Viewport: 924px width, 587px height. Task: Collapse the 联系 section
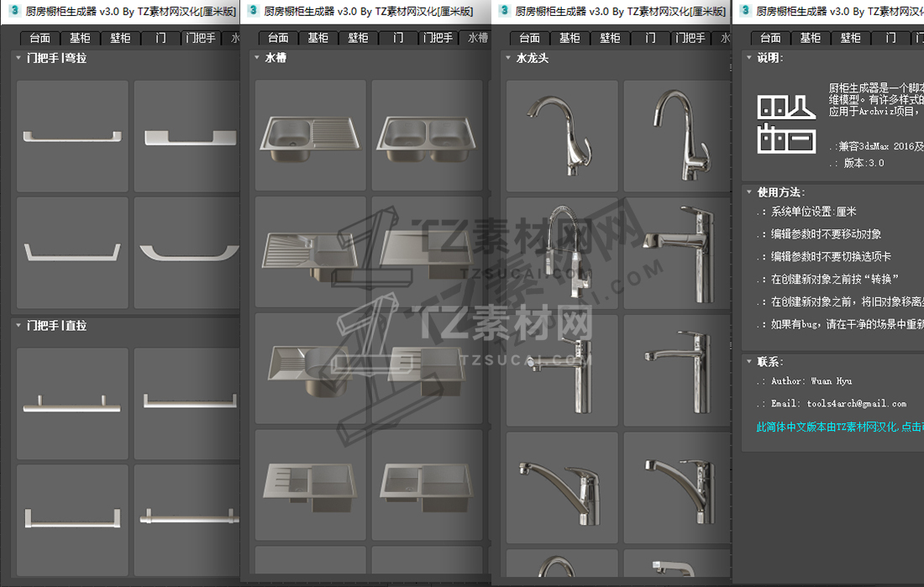point(749,361)
